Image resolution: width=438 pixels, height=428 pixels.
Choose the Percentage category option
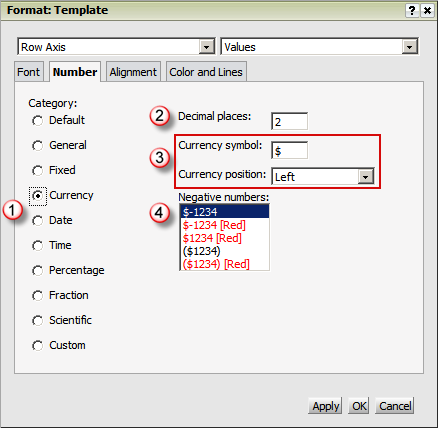pyautogui.click(x=37, y=270)
